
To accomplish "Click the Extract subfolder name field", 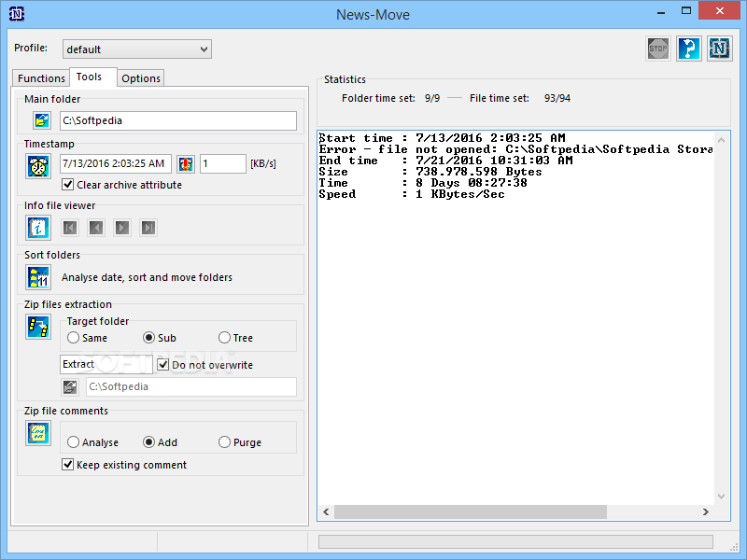I will coord(106,364).
